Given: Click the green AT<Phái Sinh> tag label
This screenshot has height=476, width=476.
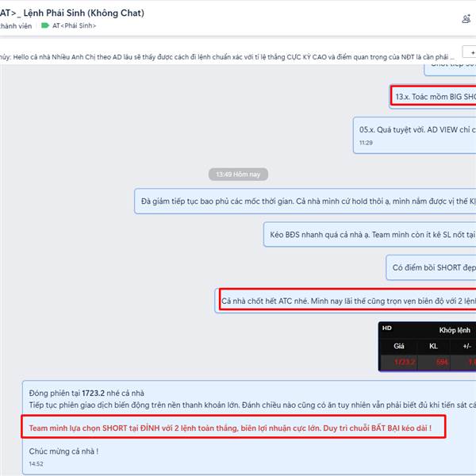Looking at the screenshot, I should 69,26.
